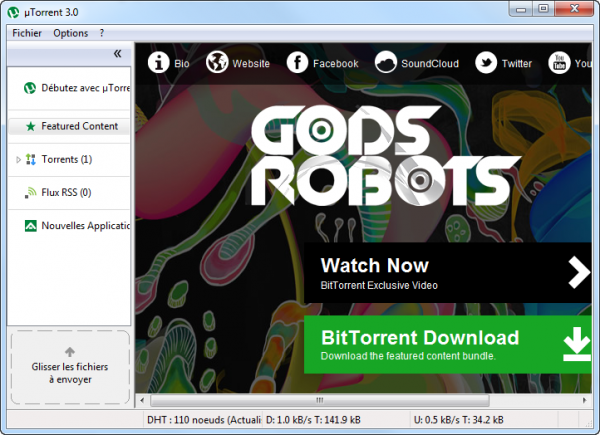Click the Bio link text
The image size is (600, 435).
point(182,64)
